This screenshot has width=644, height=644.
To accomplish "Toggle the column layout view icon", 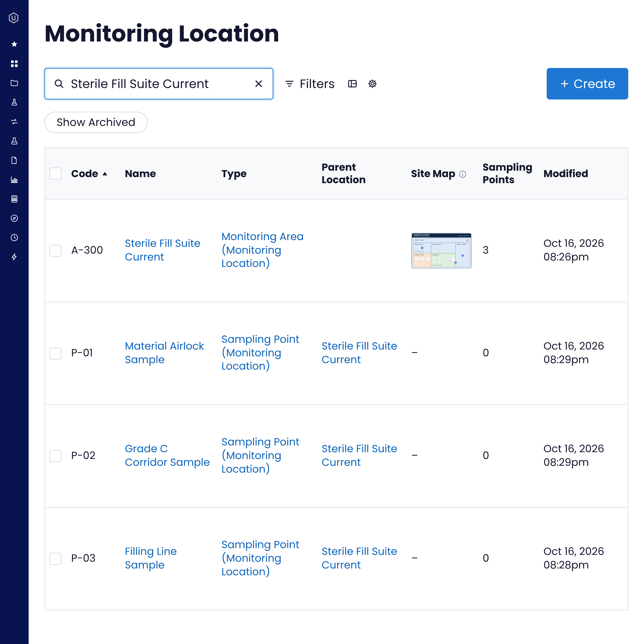I will pos(352,84).
